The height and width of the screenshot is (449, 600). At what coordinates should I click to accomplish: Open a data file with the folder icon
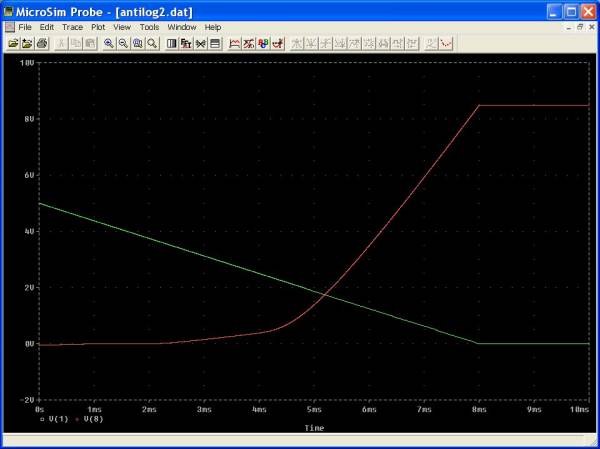tap(13, 44)
